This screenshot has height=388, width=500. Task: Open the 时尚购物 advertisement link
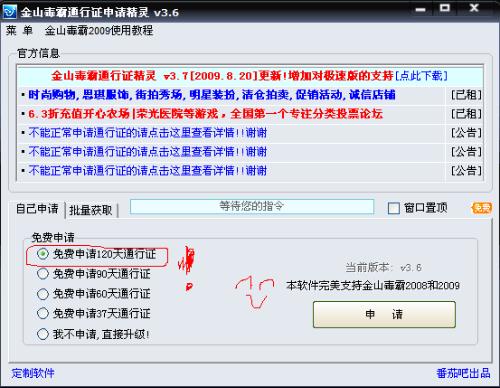pos(212,95)
